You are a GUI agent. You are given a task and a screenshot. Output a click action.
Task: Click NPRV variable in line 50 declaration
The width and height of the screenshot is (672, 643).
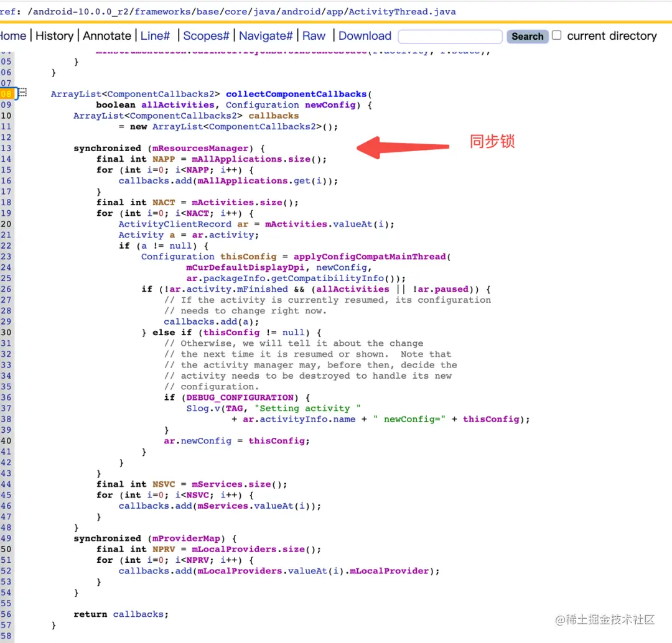point(164,549)
